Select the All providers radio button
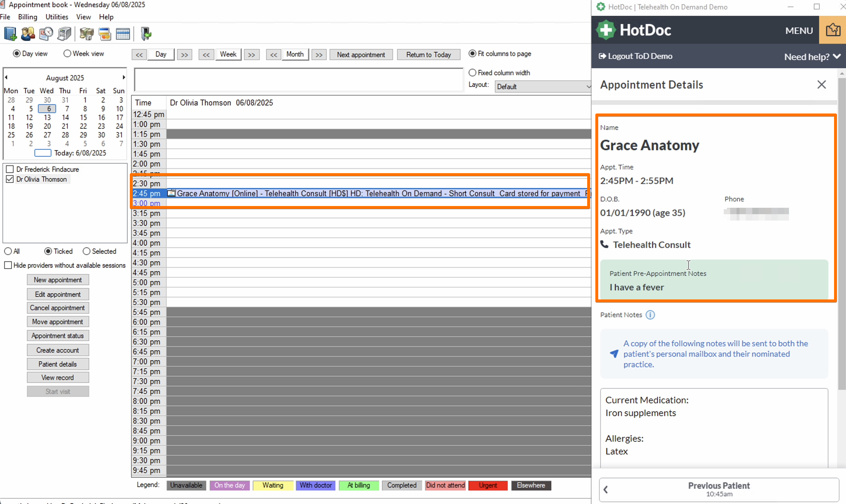Screen dimensions: 846x504 pos(8,251)
